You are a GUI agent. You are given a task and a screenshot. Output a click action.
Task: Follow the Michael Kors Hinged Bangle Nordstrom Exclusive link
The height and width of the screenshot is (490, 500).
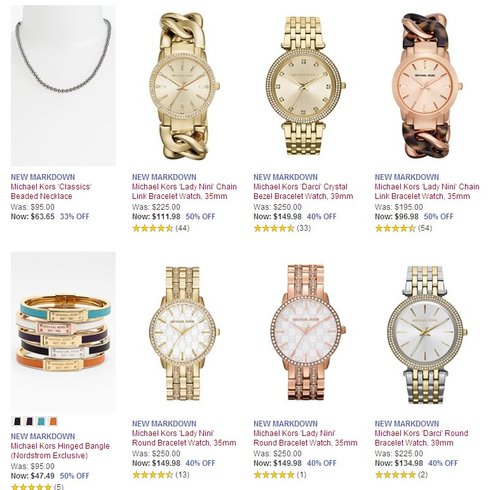60,451
